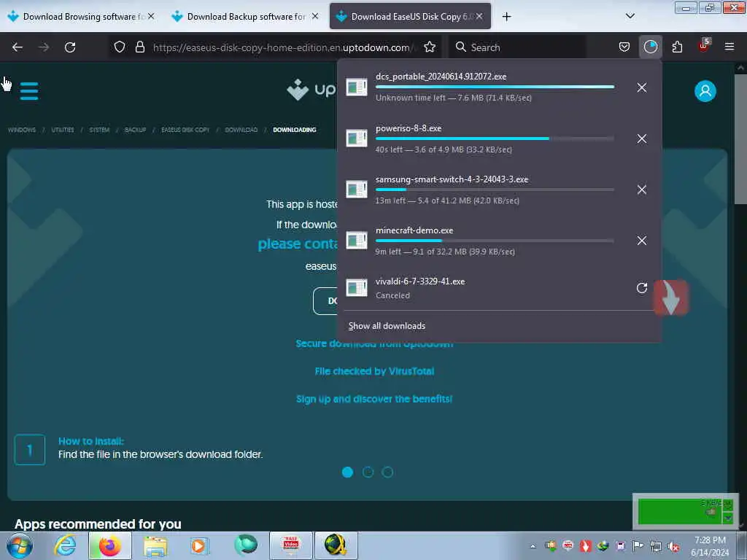Select the third carousel dot
Screen dimensions: 747x560
tap(388, 472)
